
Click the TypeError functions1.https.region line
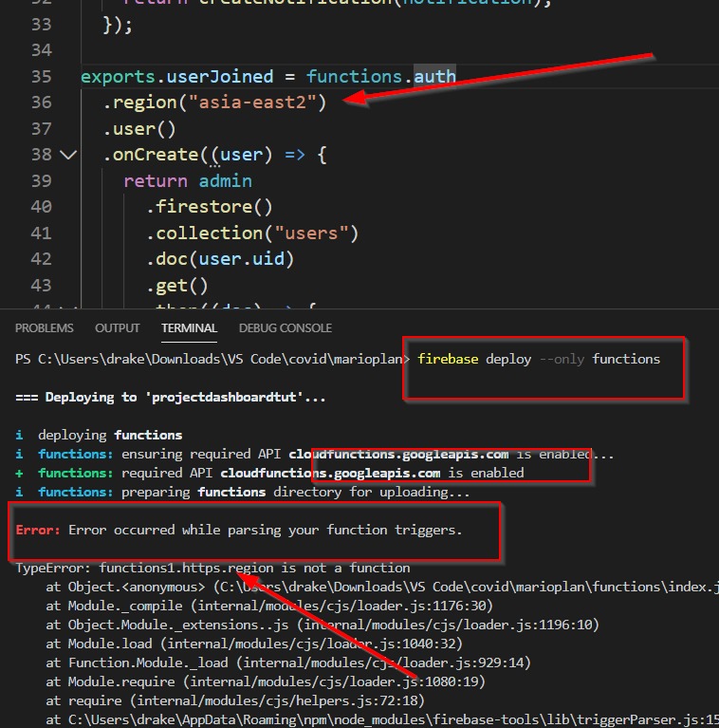212,568
